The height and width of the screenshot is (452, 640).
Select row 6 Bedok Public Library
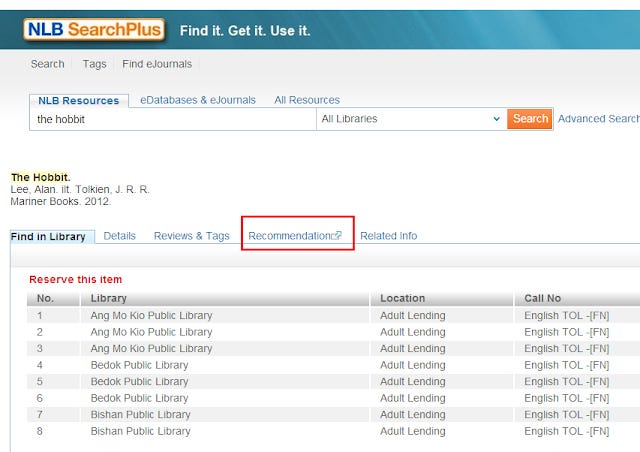tap(139, 398)
